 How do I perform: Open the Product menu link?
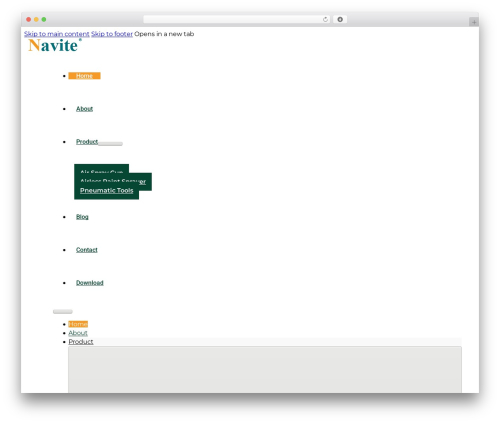87,142
